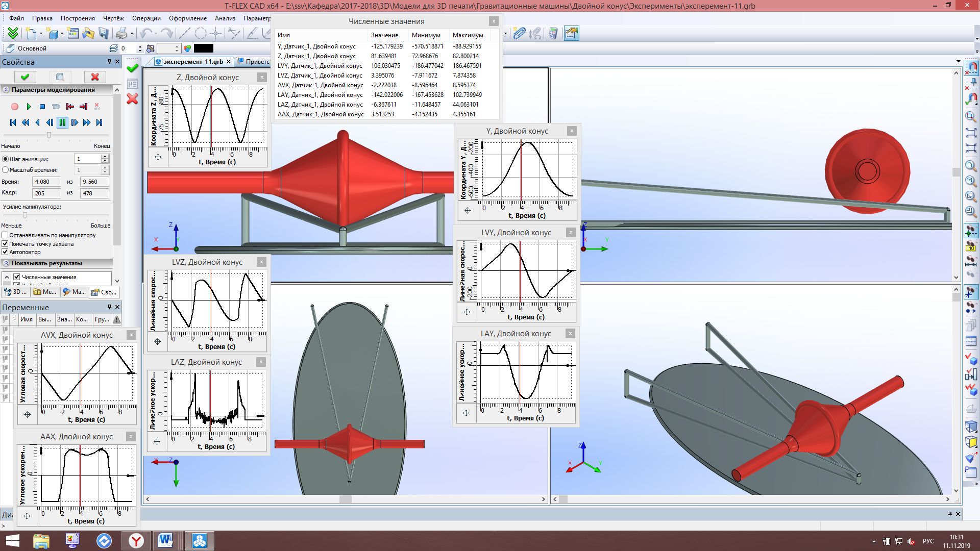This screenshot has width=980, height=551.
Task: Open new document dropdown arrow
Action: click(x=41, y=34)
